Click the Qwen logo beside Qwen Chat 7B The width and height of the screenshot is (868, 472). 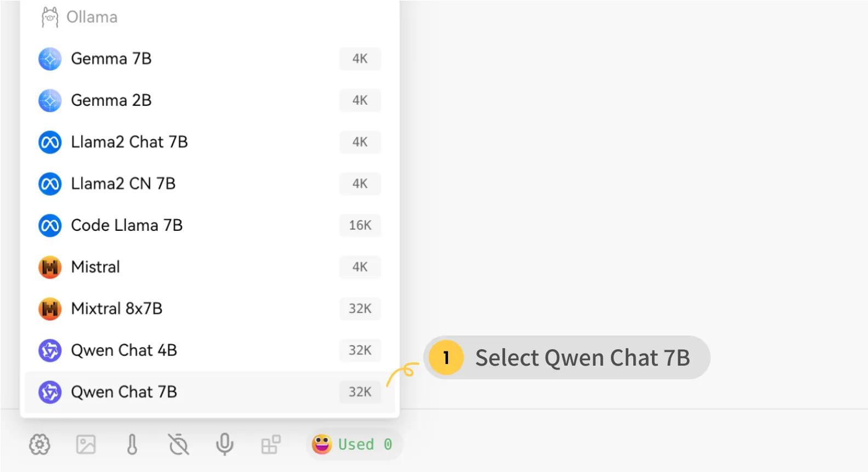tap(50, 392)
